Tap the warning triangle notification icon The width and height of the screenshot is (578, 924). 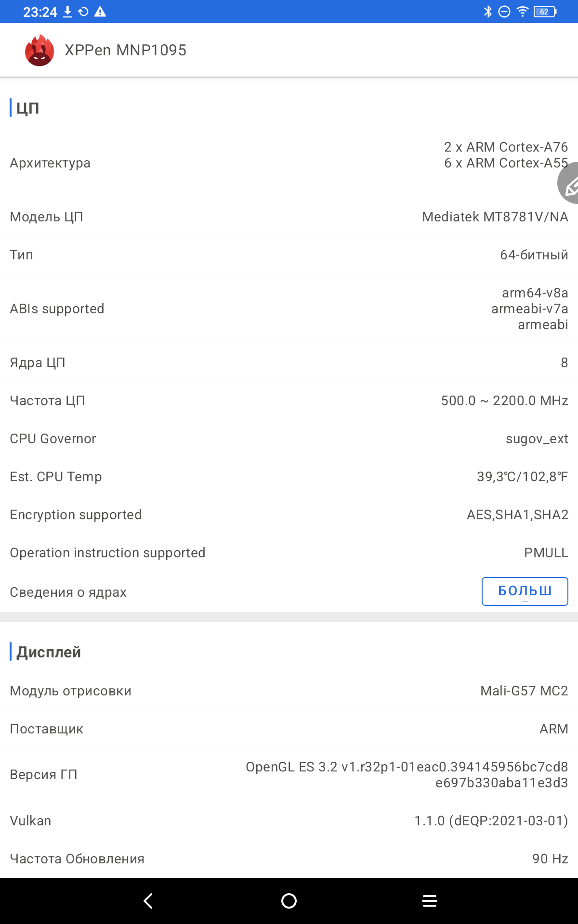[x=100, y=12]
